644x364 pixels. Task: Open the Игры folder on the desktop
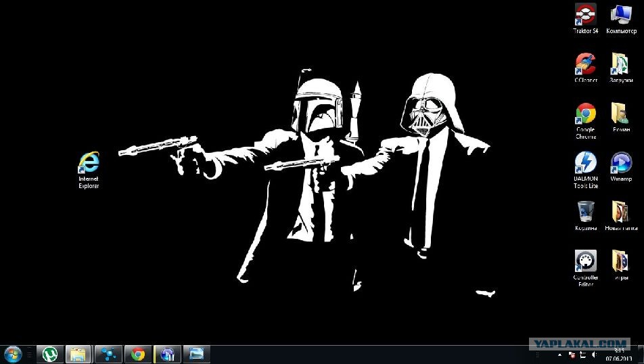click(x=621, y=265)
